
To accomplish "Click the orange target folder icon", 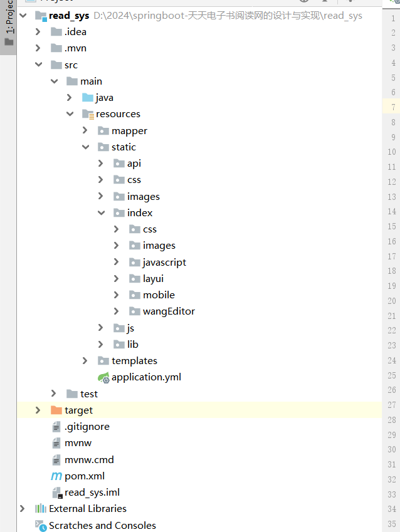I will (x=56, y=410).
